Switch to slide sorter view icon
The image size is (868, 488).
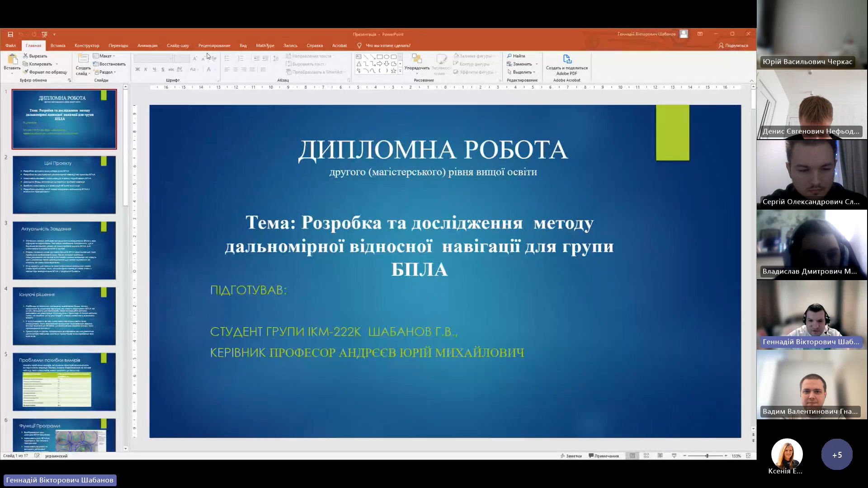point(646,455)
